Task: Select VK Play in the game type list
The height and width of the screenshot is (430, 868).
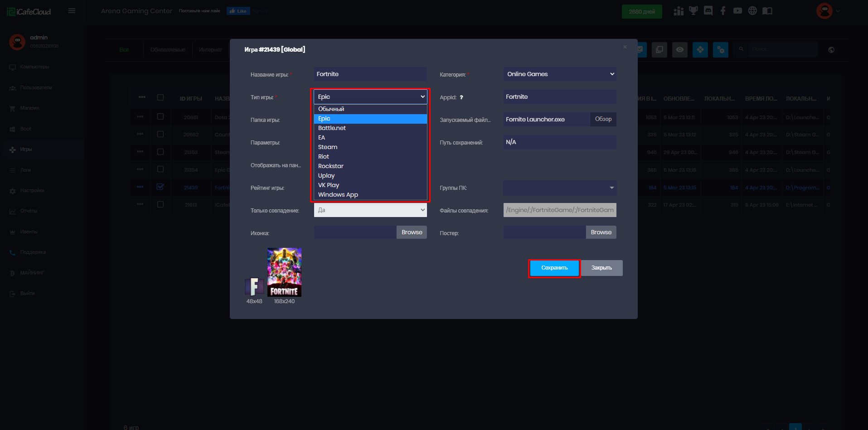Action: (370, 185)
